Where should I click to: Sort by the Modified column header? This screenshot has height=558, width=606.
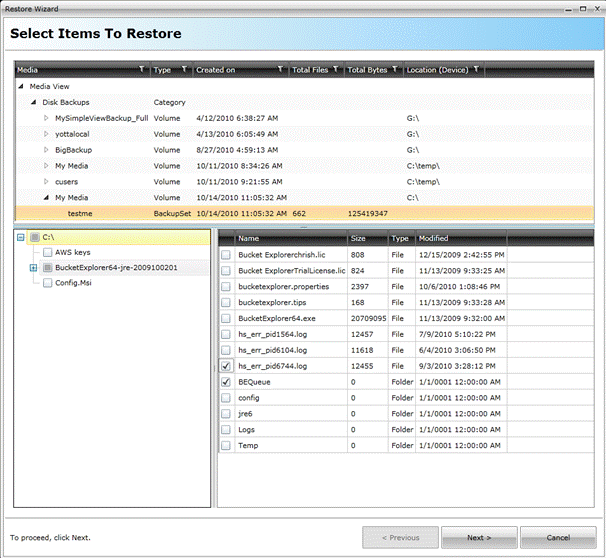click(461, 238)
